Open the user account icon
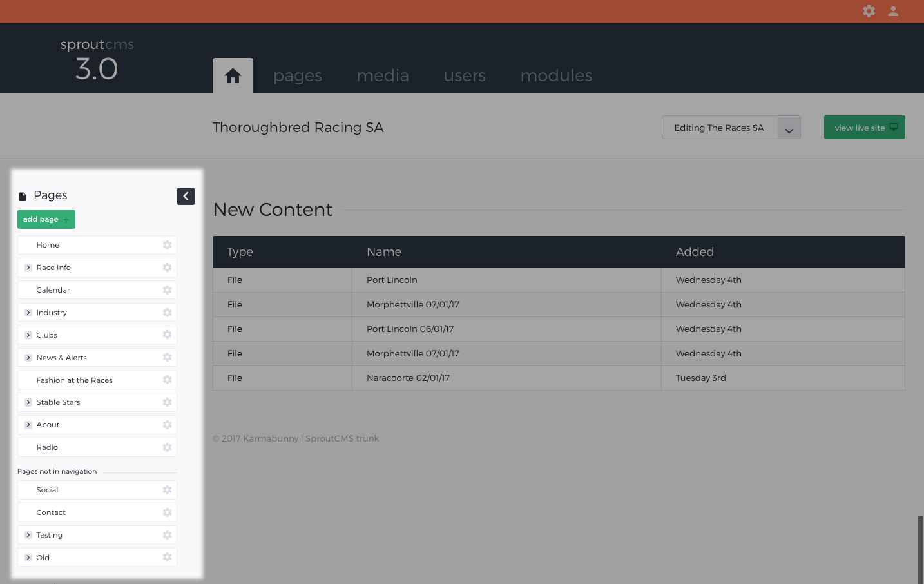This screenshot has height=584, width=924. point(893,11)
